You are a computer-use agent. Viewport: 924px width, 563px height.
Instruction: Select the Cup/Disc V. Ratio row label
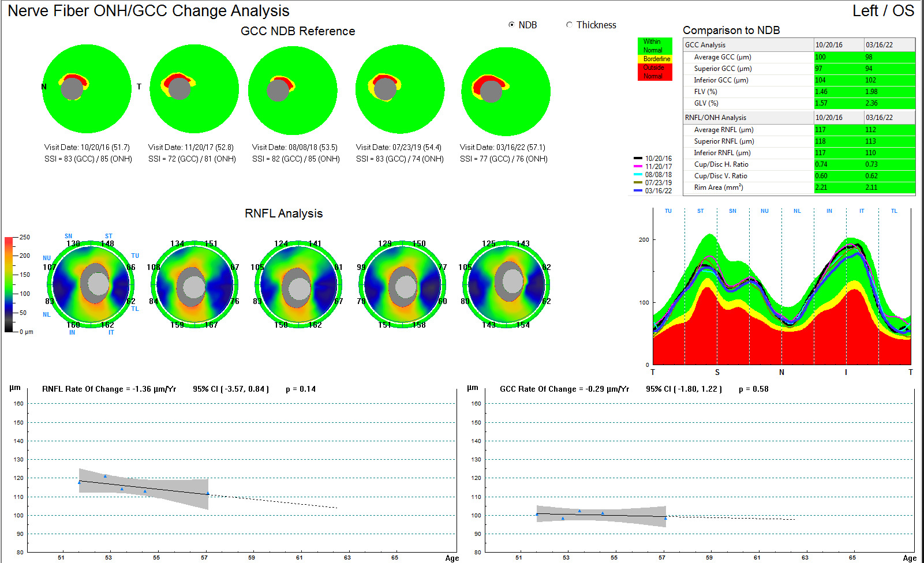[720, 176]
